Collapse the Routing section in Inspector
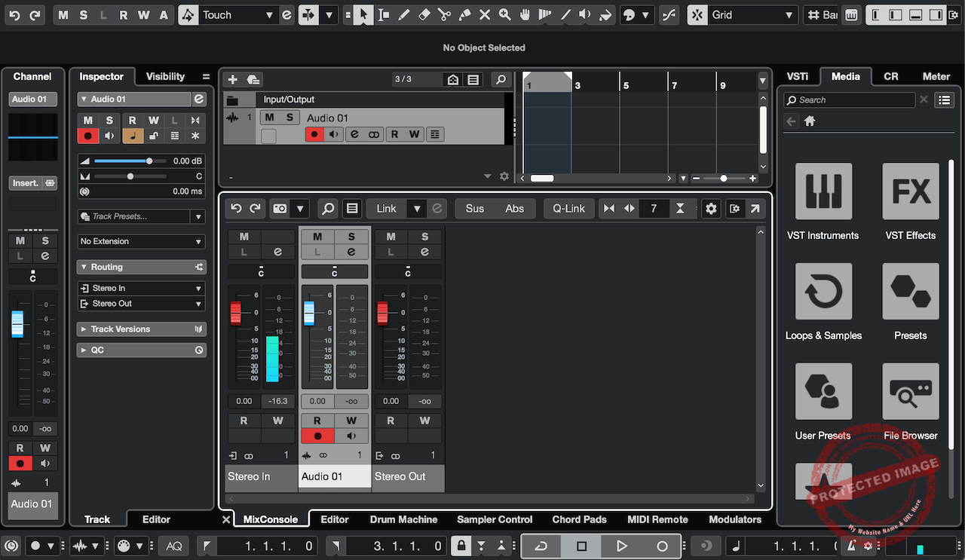Image resolution: width=965 pixels, height=560 pixels. click(x=83, y=267)
